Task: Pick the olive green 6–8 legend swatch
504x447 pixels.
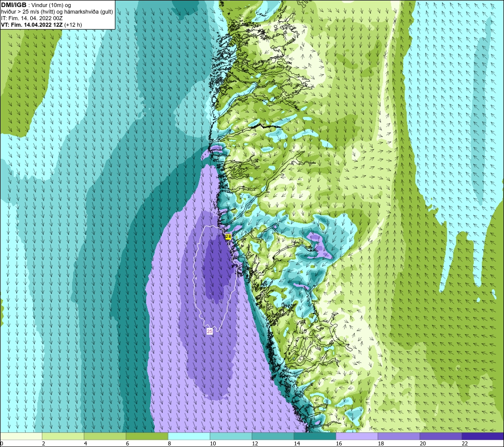Action: [x=147, y=436]
